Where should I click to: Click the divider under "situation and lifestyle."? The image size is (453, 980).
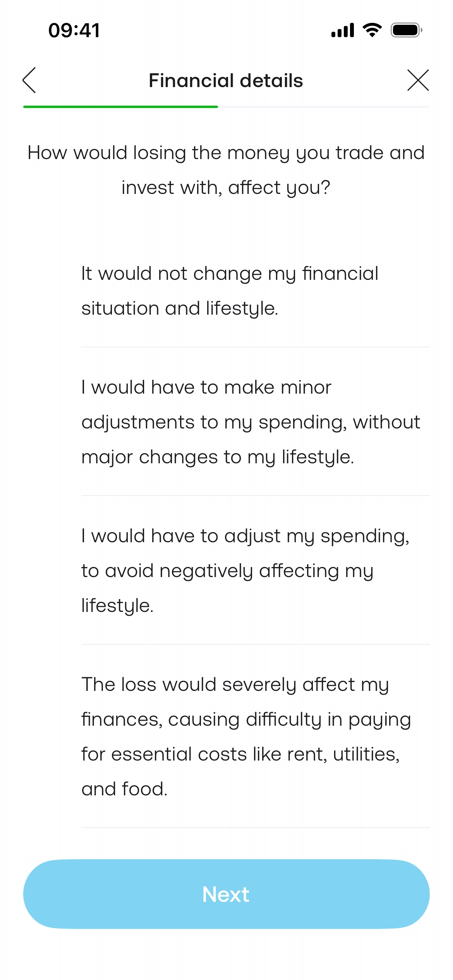[255, 347]
